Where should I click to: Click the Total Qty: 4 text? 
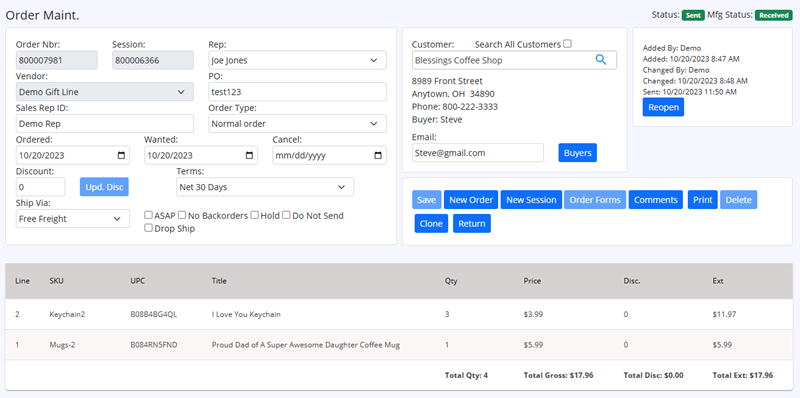point(466,375)
